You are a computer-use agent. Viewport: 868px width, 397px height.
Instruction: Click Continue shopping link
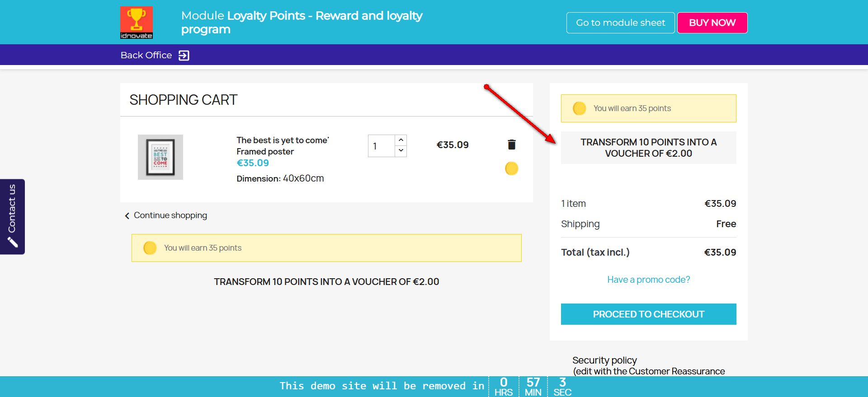point(170,215)
